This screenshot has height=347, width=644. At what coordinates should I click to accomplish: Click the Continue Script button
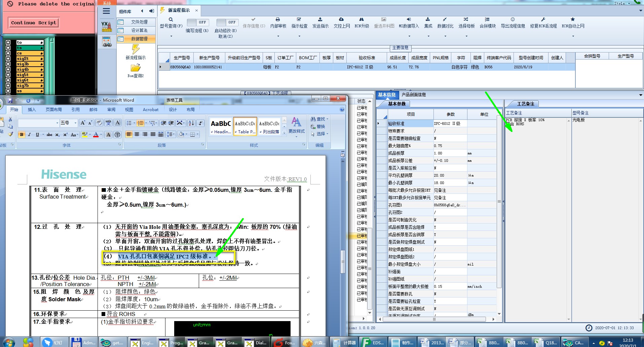pos(34,23)
